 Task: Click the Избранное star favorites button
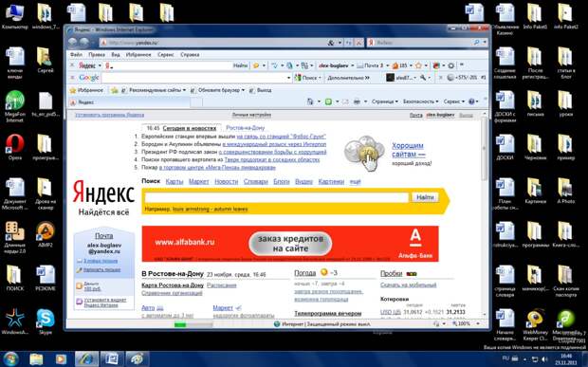(x=86, y=90)
